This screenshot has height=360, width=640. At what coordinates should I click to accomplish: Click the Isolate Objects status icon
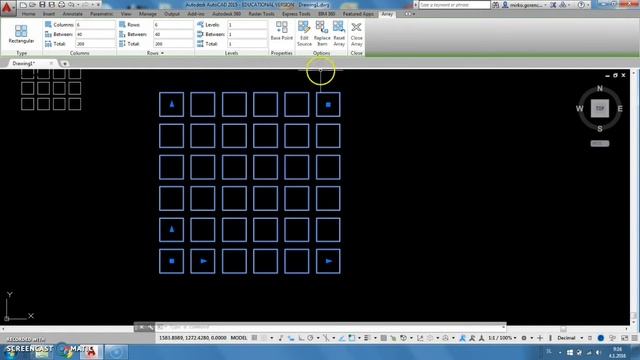tap(612, 338)
